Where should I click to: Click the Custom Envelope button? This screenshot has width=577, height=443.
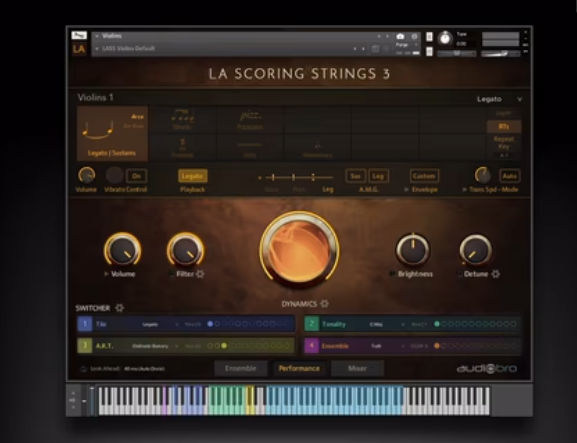(x=424, y=176)
